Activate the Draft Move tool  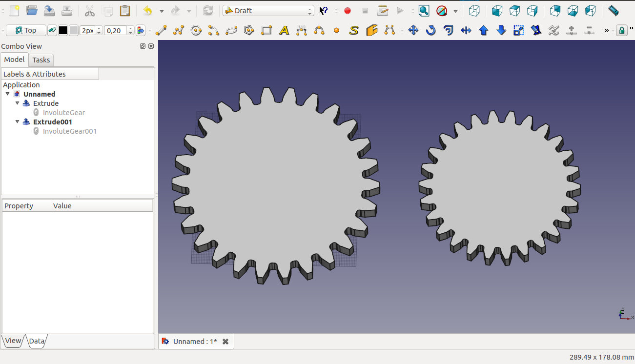coord(413,31)
